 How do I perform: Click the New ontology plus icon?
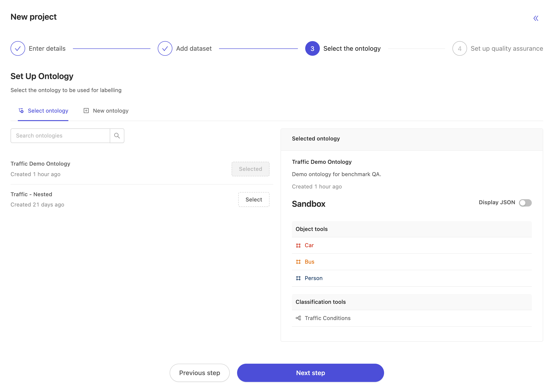[x=86, y=111]
